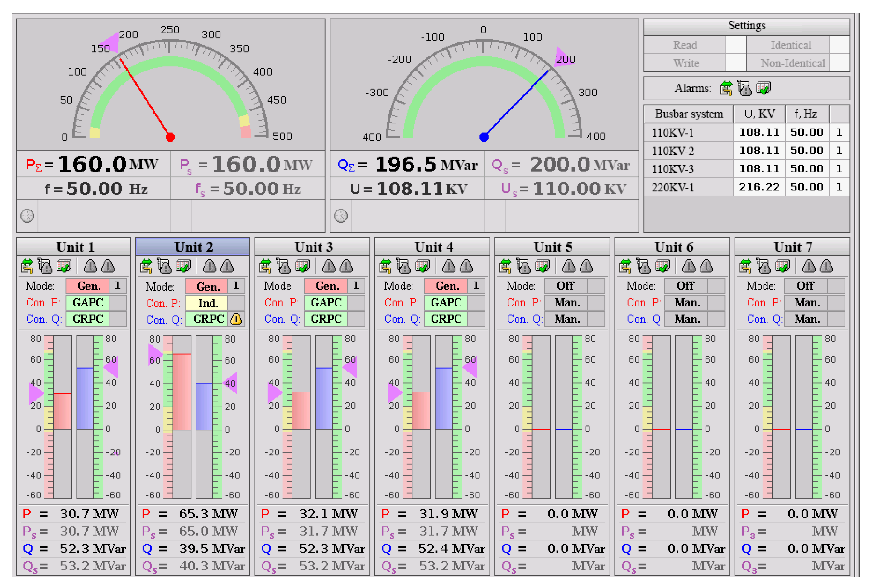Click Unit 2 PLC warning icon
This screenshot has width=873, height=588.
point(164,266)
